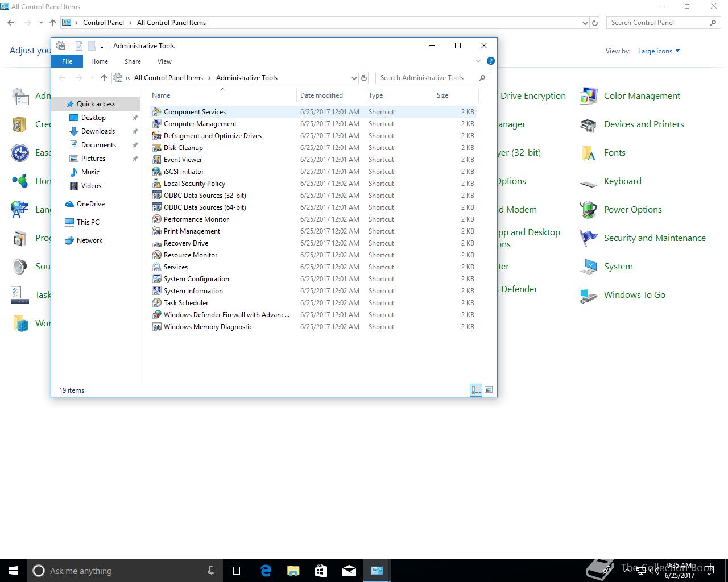728x582 pixels.
Task: Select Downloads in navigation pane
Action: [x=98, y=131]
